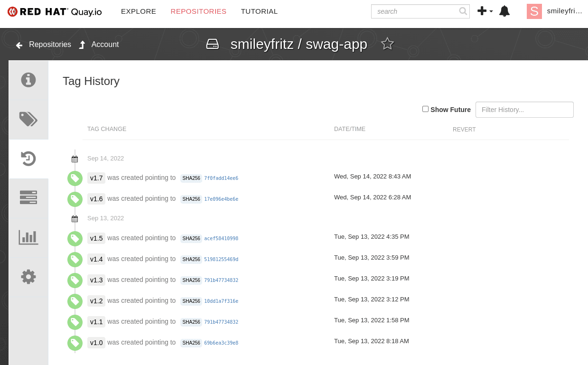
Task: Open the smileyfritz user account menu
Action: pyautogui.click(x=555, y=11)
